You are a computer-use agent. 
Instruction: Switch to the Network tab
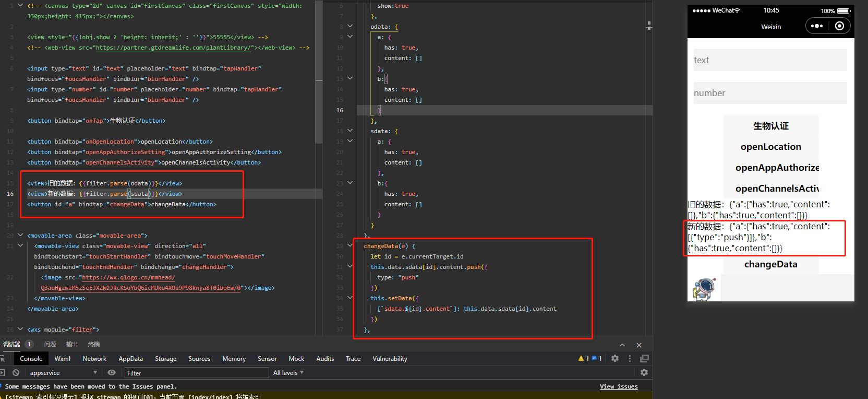click(x=94, y=359)
